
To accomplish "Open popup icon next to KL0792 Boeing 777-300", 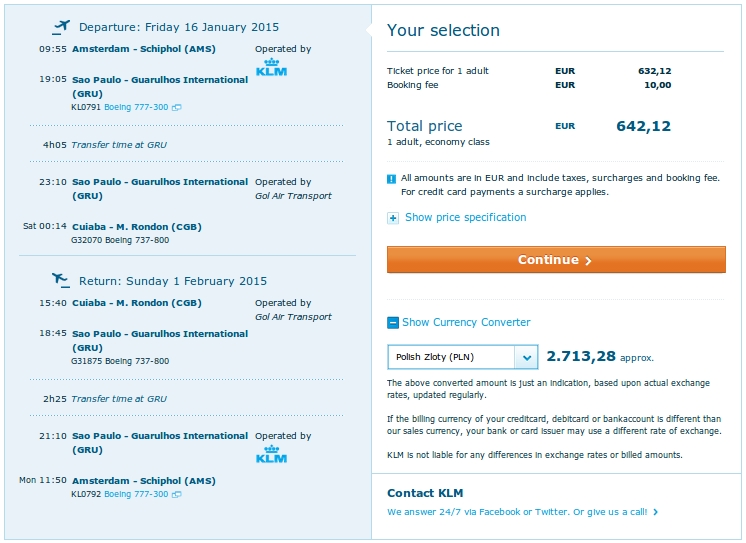I will point(177,494).
